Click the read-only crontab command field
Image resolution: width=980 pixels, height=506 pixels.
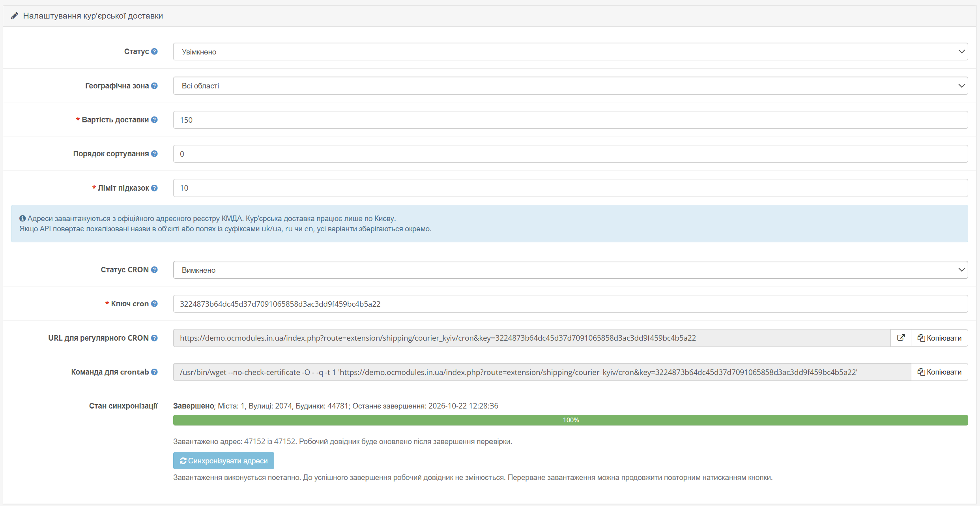tap(542, 372)
